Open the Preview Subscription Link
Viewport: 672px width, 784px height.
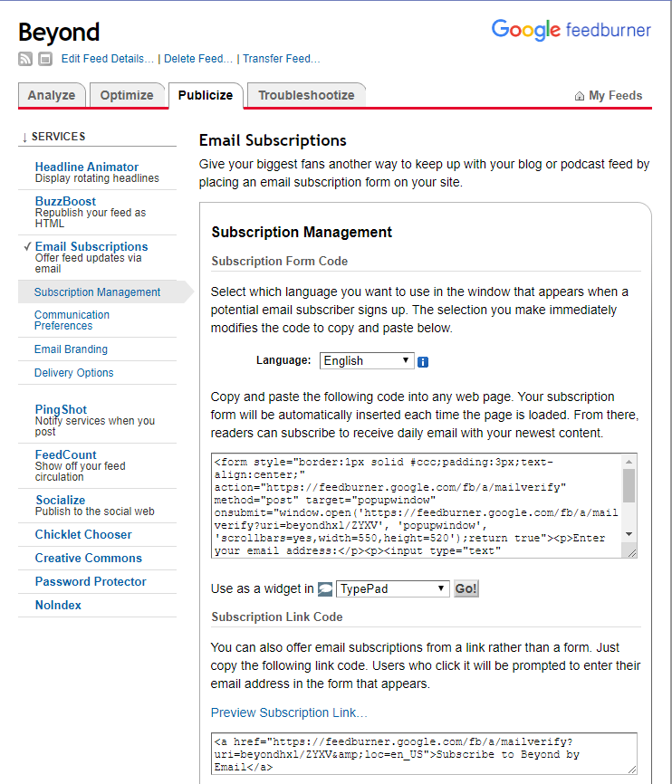tap(289, 712)
